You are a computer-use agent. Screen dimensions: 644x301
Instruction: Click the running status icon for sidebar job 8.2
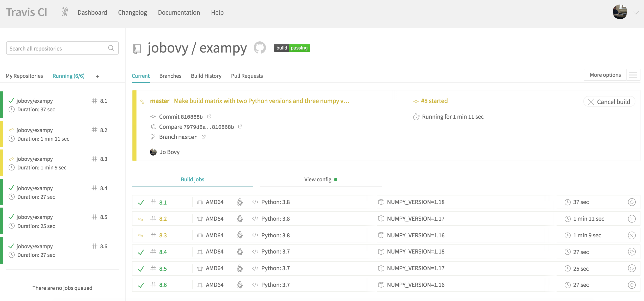tap(11, 130)
